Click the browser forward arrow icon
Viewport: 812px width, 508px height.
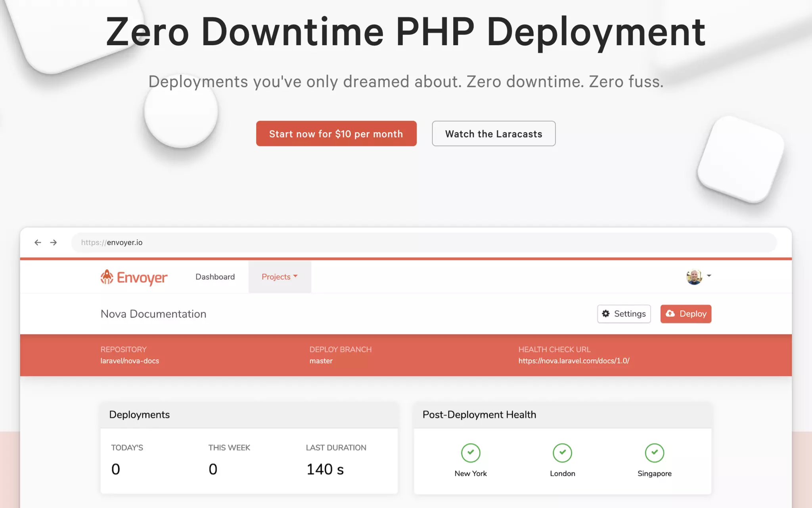click(x=54, y=242)
